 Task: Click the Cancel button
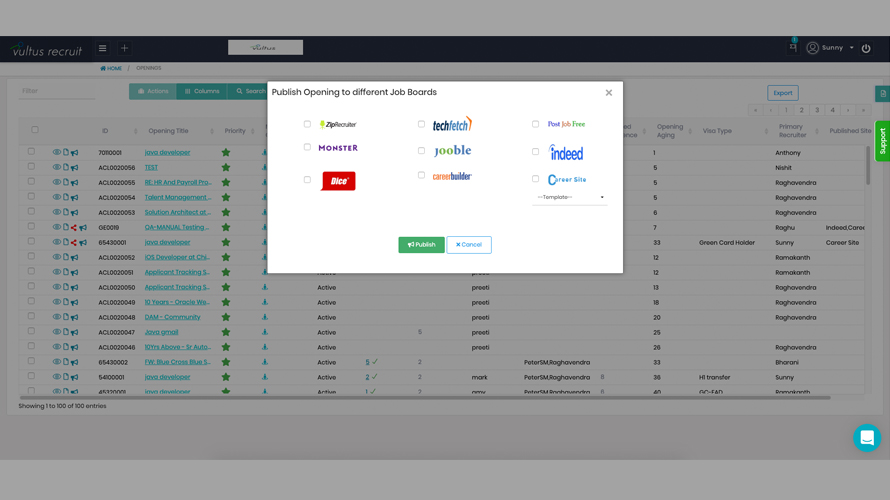point(469,245)
